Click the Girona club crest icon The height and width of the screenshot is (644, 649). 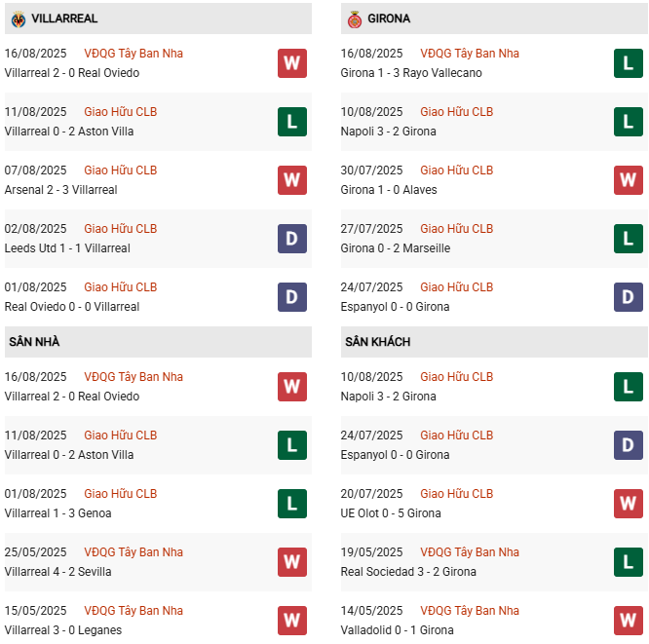coord(355,19)
